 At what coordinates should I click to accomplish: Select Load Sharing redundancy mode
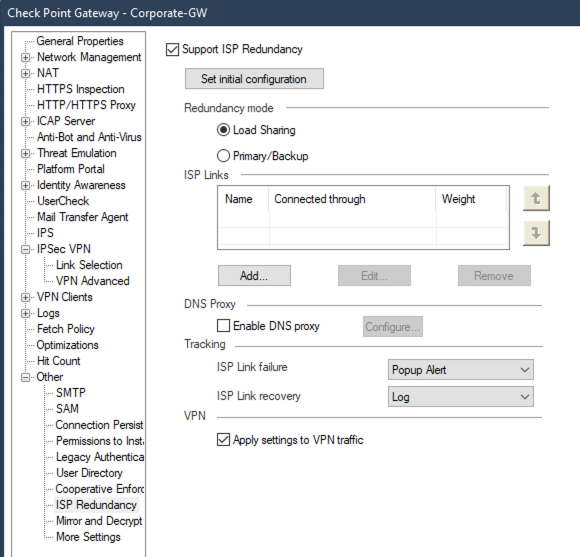coord(223,130)
